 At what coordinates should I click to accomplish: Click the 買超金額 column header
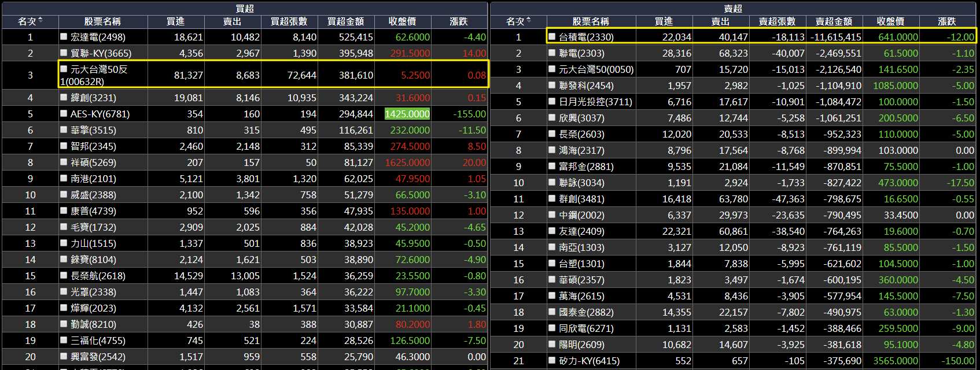click(345, 21)
